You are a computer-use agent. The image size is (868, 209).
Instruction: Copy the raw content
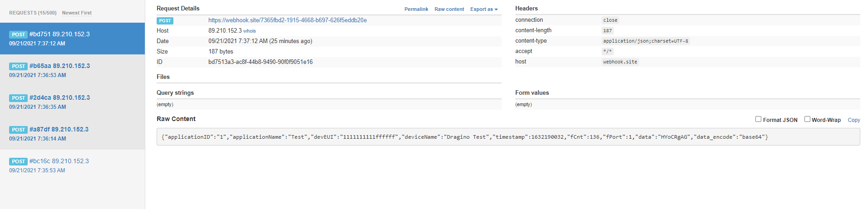point(854,120)
